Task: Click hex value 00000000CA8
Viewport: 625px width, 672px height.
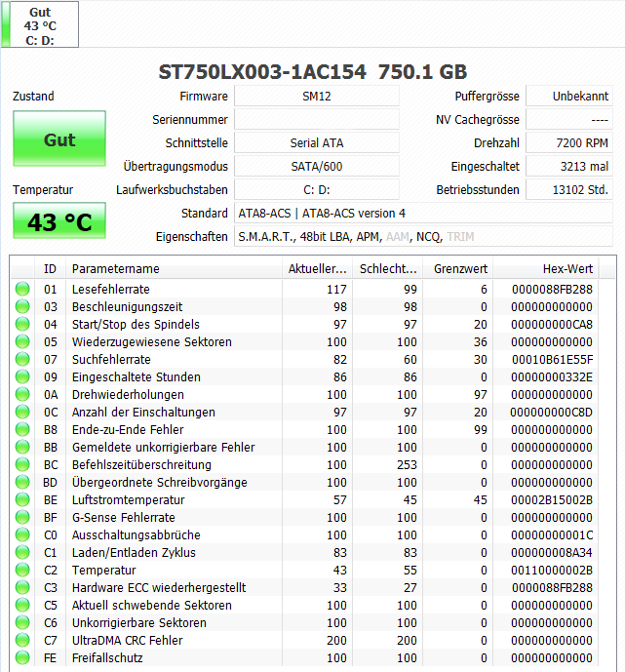Action: (x=552, y=325)
